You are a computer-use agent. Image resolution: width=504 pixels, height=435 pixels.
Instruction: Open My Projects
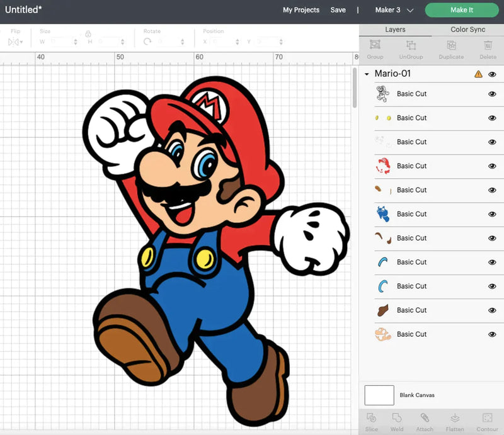pyautogui.click(x=301, y=10)
